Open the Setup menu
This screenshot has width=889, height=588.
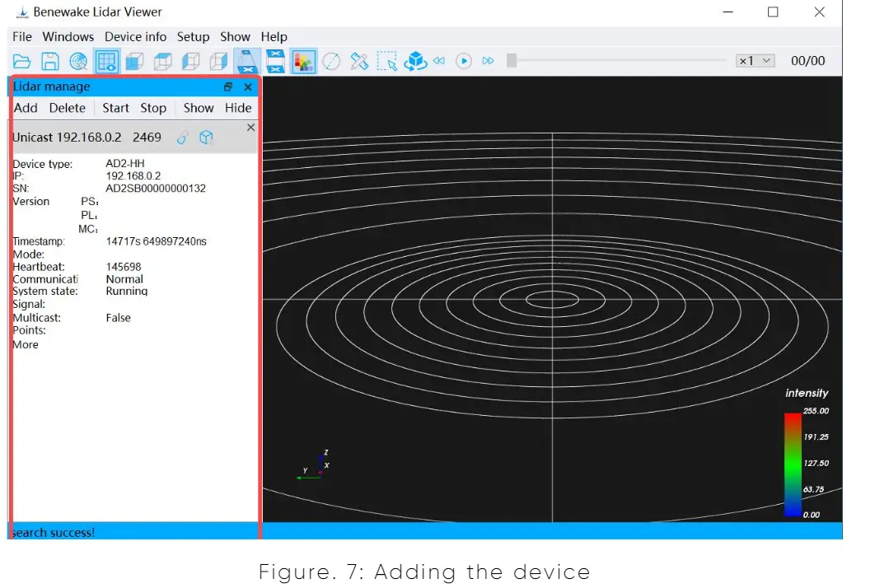tap(194, 37)
